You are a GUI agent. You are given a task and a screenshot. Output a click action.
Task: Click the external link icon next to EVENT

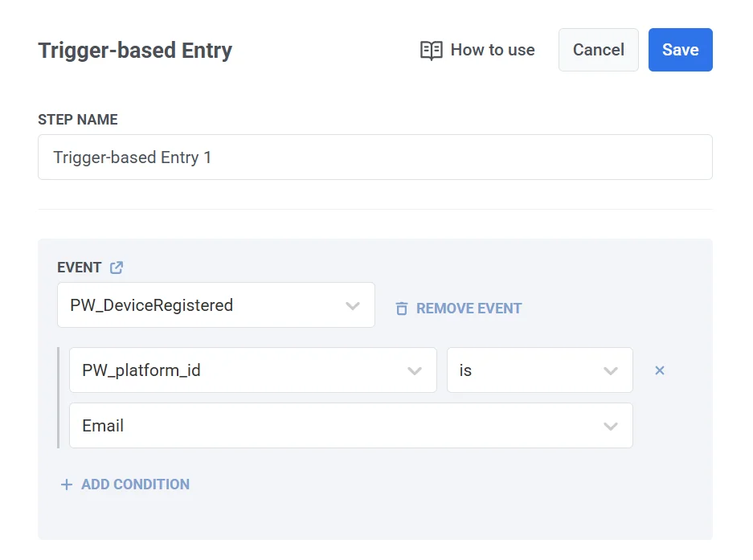[116, 268]
